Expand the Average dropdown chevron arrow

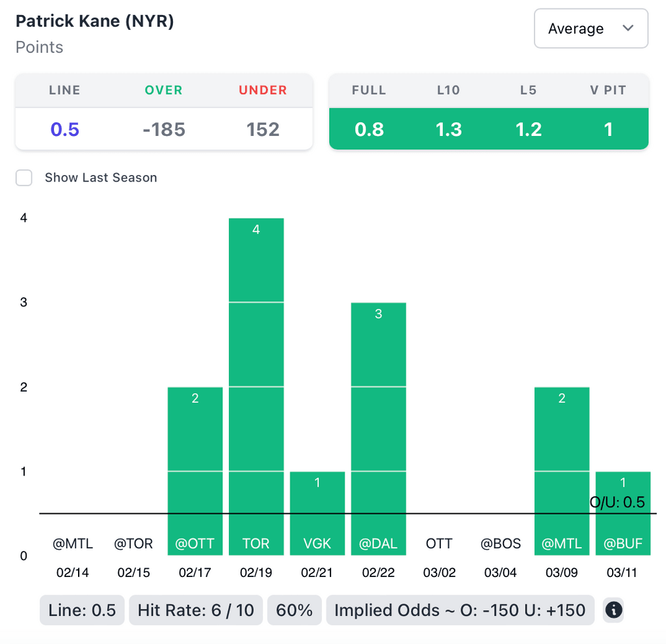point(628,29)
